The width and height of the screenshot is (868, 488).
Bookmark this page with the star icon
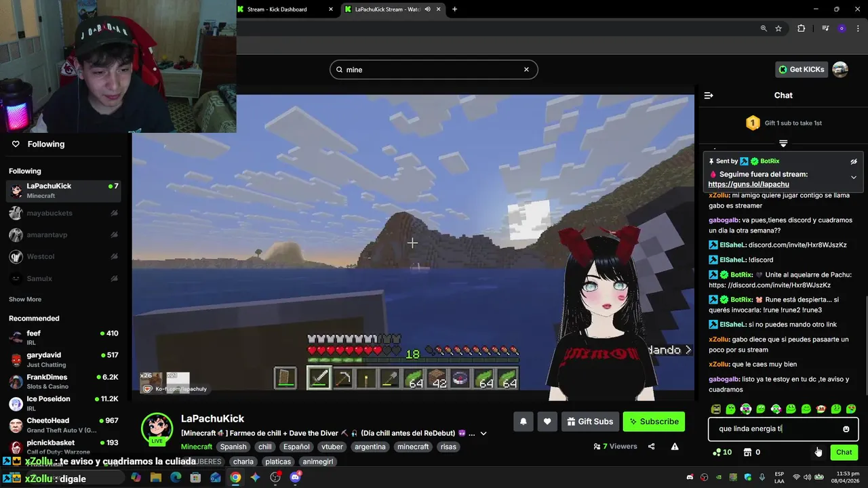(778, 28)
